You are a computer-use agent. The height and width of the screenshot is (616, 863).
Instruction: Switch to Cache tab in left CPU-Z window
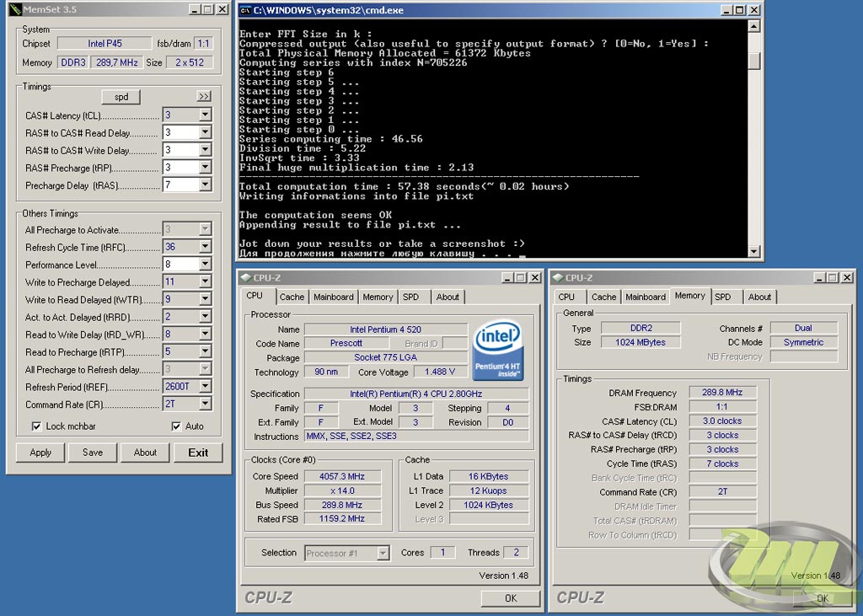[292, 297]
